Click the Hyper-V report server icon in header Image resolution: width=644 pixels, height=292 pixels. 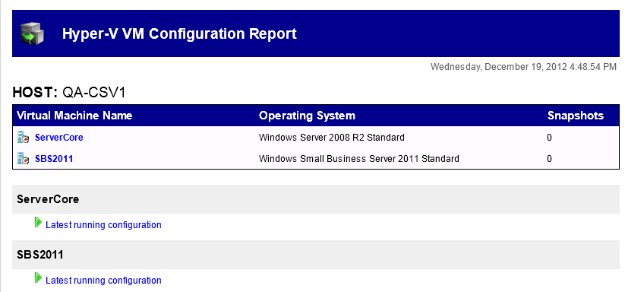tap(32, 33)
